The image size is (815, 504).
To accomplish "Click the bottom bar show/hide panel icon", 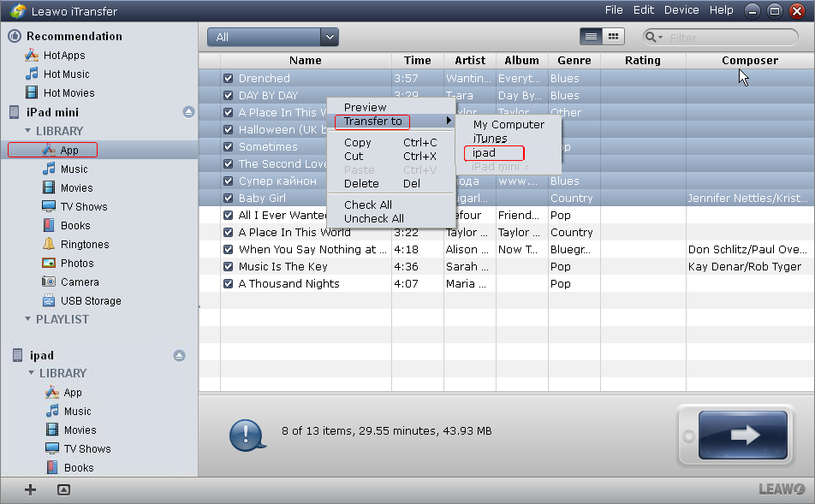I will click(63, 489).
